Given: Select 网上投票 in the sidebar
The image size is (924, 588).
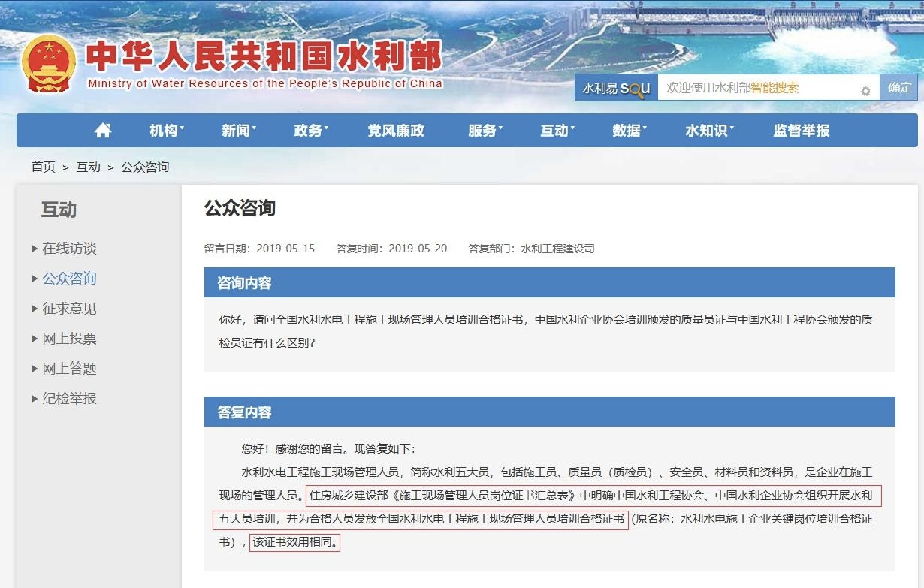Looking at the screenshot, I should (x=68, y=338).
